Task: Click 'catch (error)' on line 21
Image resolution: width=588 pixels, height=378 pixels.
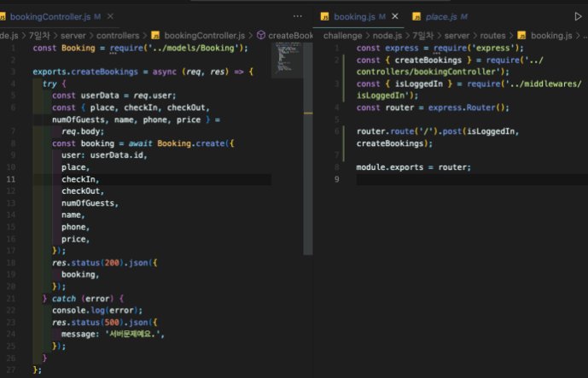Action: (x=83, y=299)
